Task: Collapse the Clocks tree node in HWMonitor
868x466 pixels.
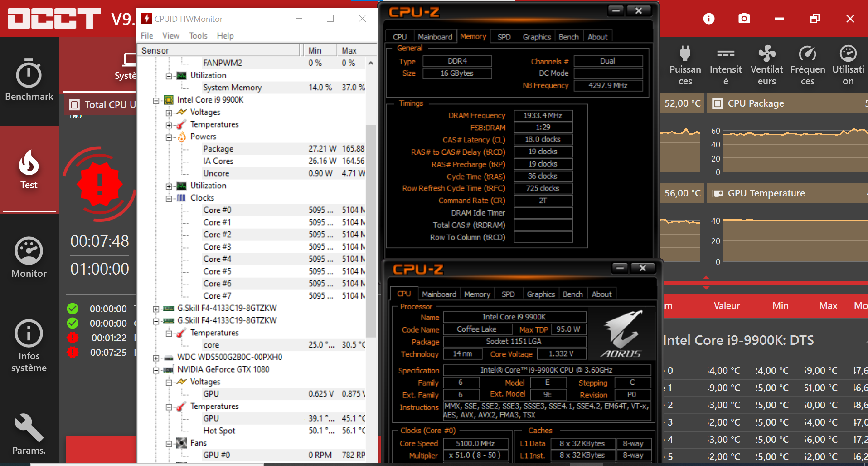Action: tap(169, 199)
